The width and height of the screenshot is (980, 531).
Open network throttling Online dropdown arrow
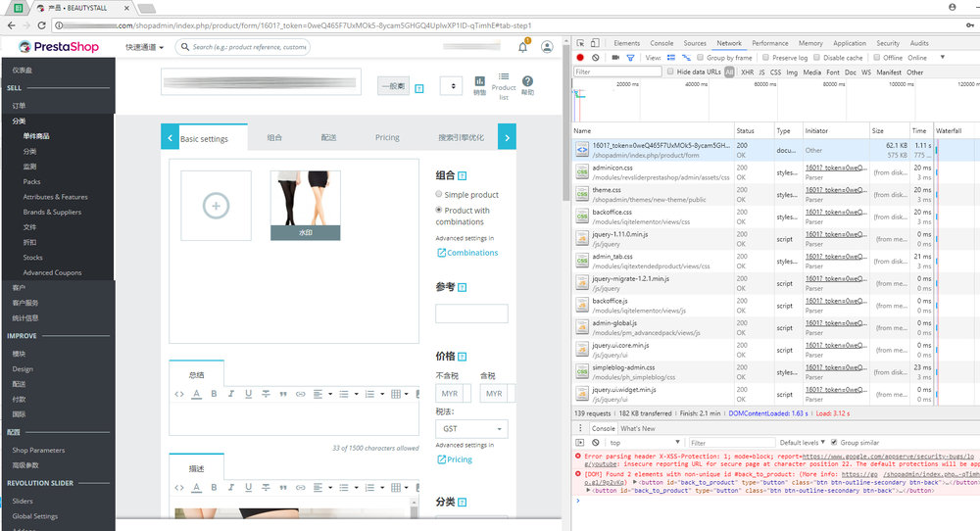coord(943,58)
